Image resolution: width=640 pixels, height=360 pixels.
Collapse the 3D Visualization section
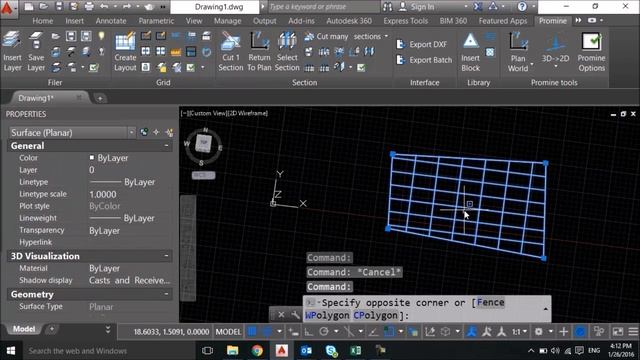pyautogui.click(x=167, y=256)
